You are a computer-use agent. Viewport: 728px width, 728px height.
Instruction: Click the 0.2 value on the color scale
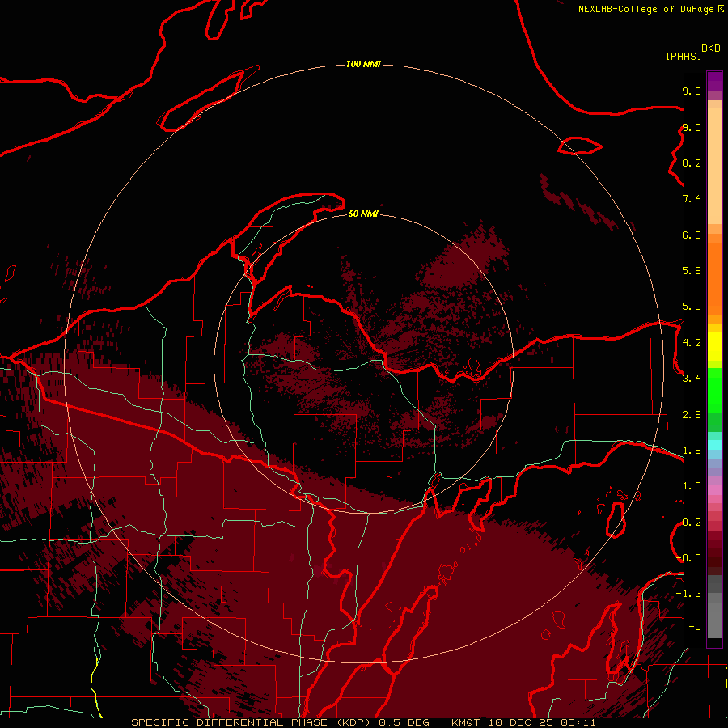692,523
